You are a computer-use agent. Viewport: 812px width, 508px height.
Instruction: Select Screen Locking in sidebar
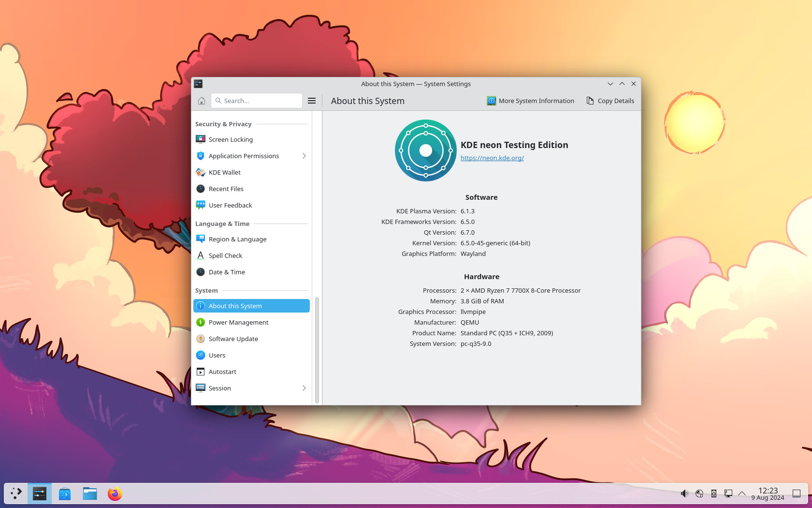[x=251, y=139]
